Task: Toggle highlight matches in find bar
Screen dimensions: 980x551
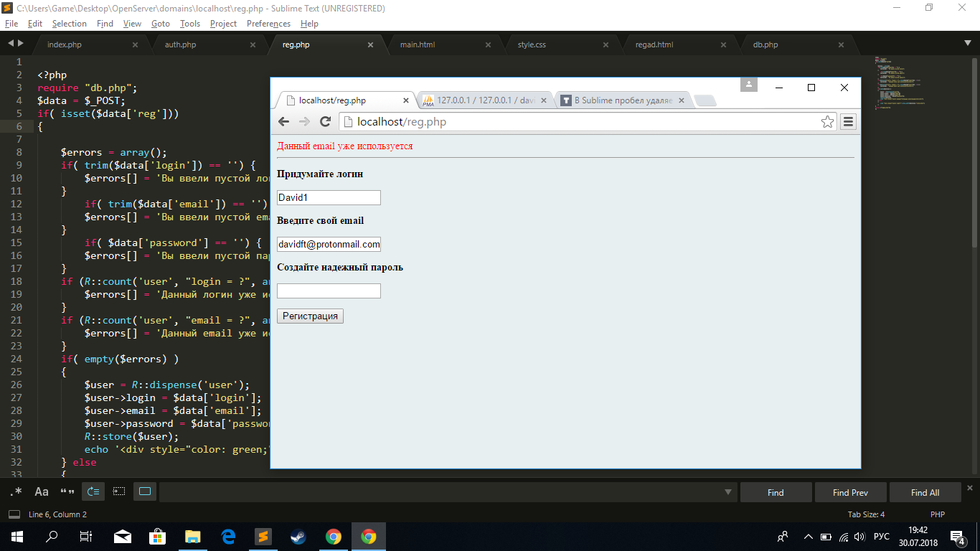Action: click(x=145, y=491)
